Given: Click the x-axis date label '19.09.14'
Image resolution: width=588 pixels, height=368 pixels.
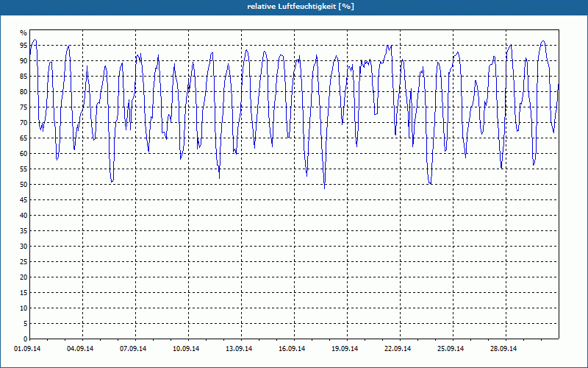Looking at the screenshot, I should coord(345,349).
